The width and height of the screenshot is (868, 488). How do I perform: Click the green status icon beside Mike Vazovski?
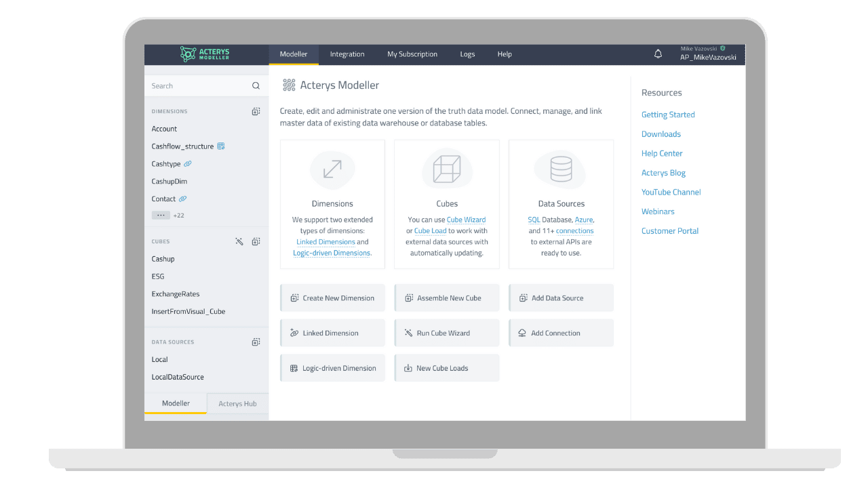point(723,48)
